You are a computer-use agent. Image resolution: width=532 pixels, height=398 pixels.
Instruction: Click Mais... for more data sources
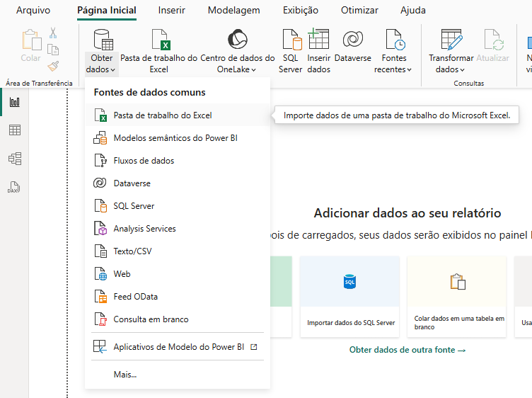178,375
